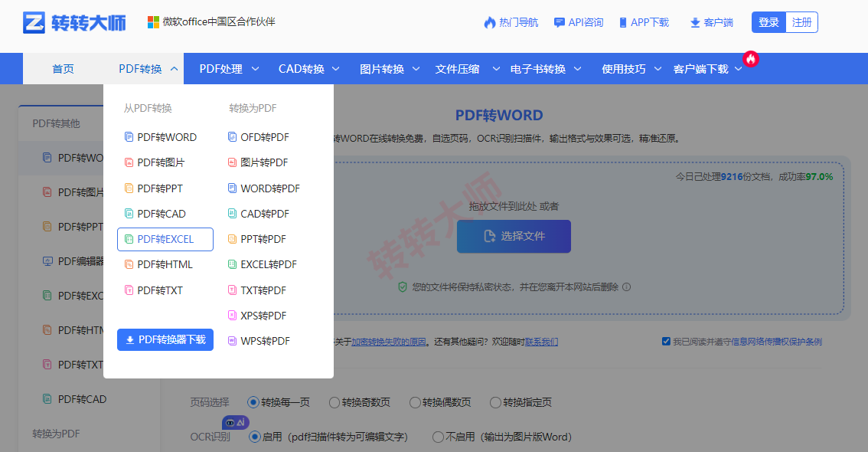The height and width of the screenshot is (452, 868).
Task: Click the phone icon beside APP下载
Action: pyautogui.click(x=623, y=23)
